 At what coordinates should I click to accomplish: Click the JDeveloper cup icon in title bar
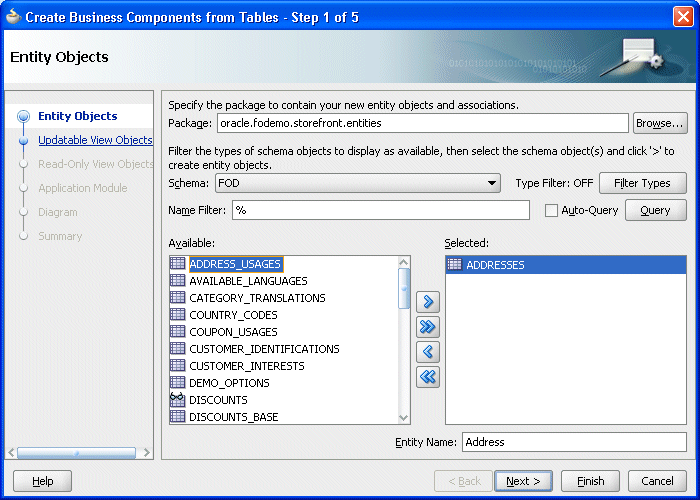[13, 17]
